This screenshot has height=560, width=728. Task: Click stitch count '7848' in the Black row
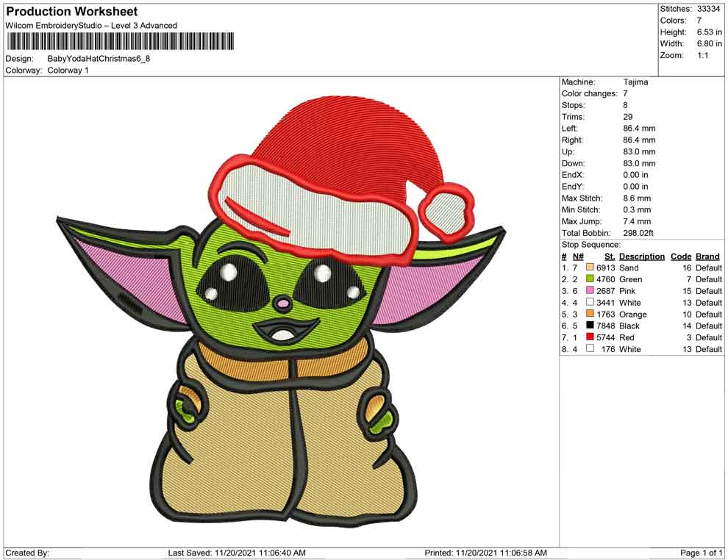(x=605, y=326)
